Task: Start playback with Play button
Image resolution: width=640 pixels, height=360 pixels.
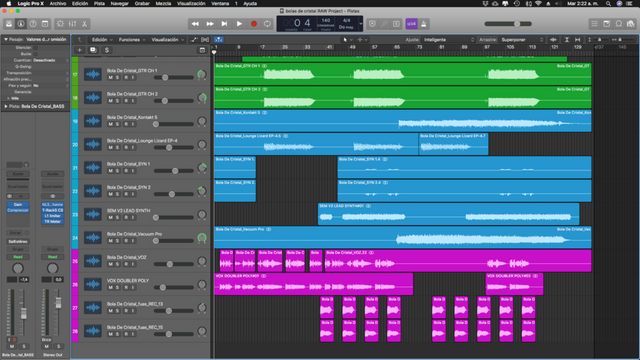Action: tap(239, 24)
